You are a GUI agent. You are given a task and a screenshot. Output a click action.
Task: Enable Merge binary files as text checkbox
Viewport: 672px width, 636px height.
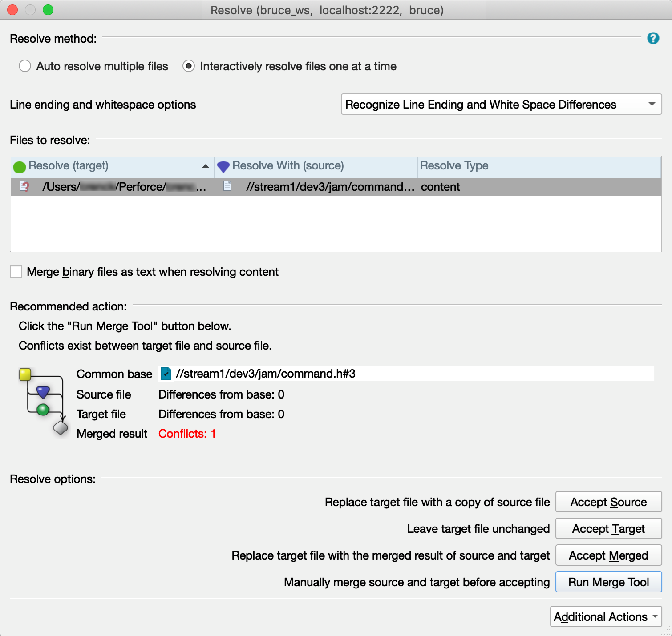coord(16,272)
